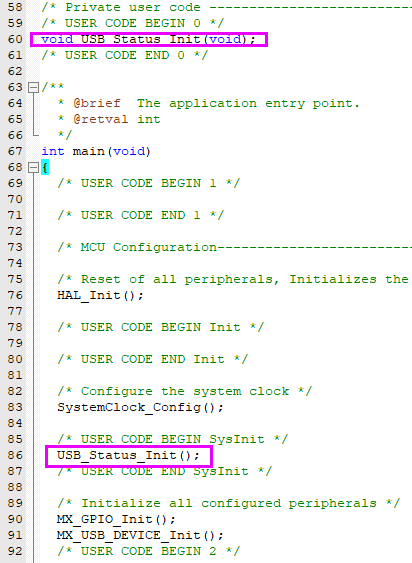Click the MX_GPIO_Init() call
412x563 pixels.
coord(116,520)
